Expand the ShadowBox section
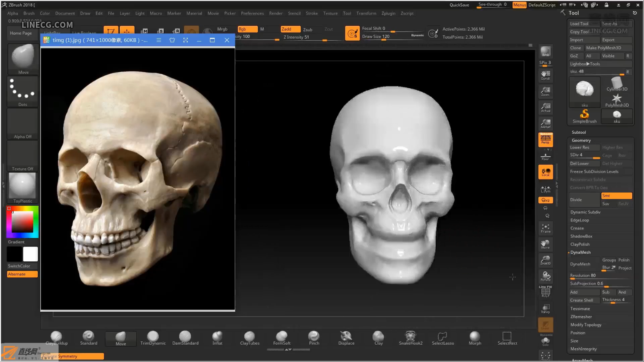 pos(581,236)
